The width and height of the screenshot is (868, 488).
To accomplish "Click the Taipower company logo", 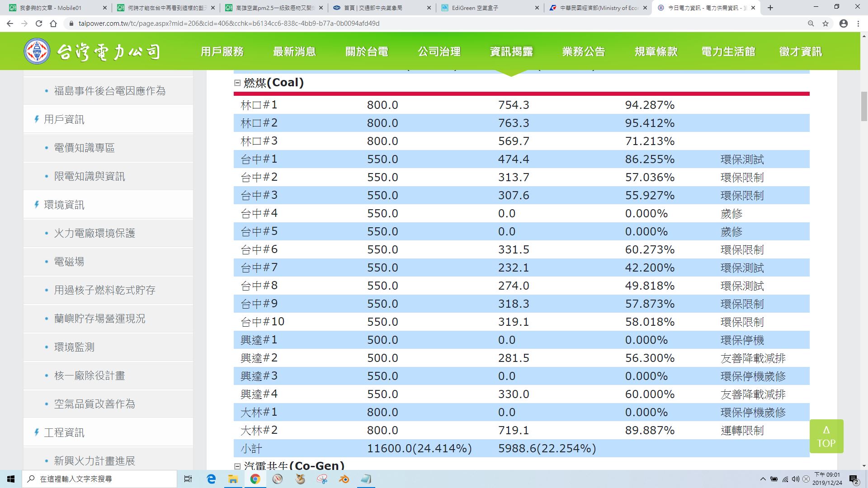I will click(92, 52).
